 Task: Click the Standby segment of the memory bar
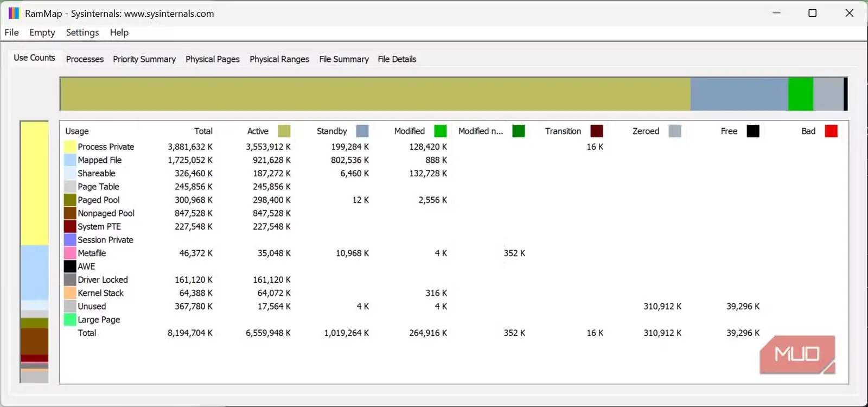coord(739,94)
